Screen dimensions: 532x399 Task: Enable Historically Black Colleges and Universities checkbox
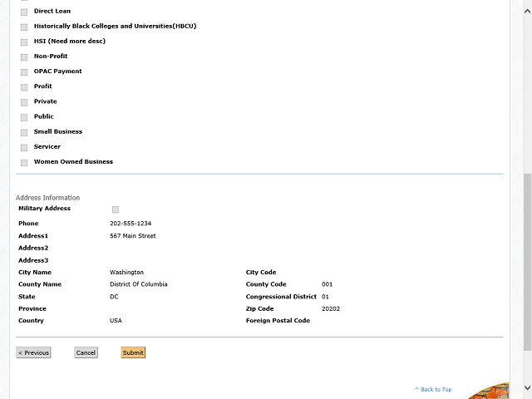coord(24,27)
